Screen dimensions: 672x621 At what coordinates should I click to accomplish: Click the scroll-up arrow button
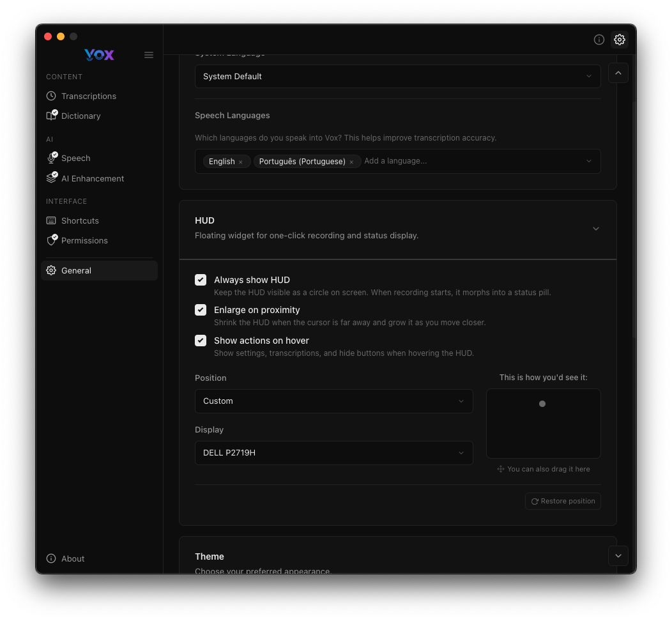[x=618, y=73]
